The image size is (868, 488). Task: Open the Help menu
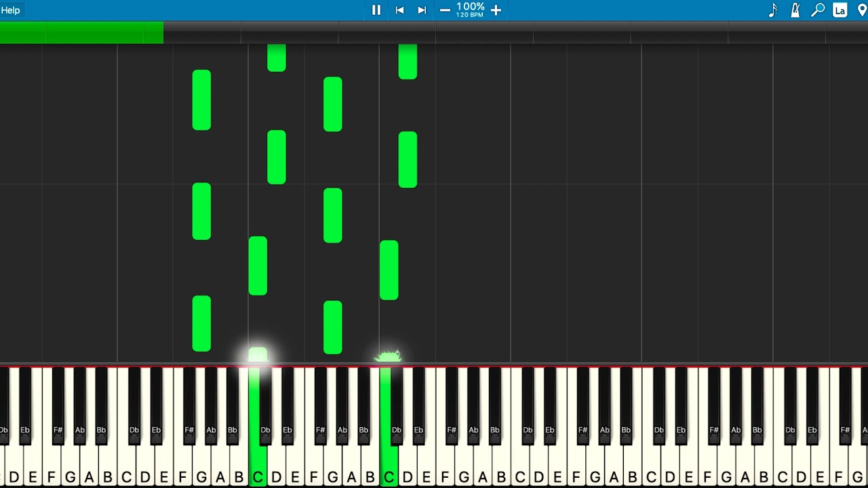(x=10, y=10)
